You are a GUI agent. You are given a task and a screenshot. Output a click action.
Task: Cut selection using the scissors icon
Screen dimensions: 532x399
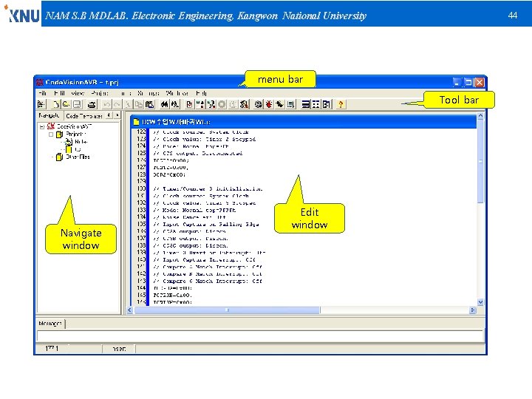(129, 104)
